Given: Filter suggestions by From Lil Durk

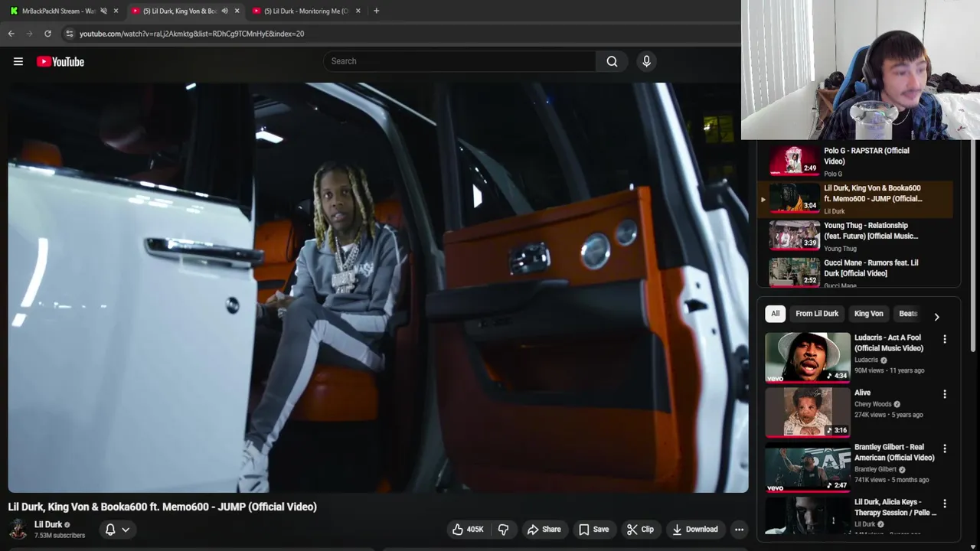Looking at the screenshot, I should click(817, 314).
